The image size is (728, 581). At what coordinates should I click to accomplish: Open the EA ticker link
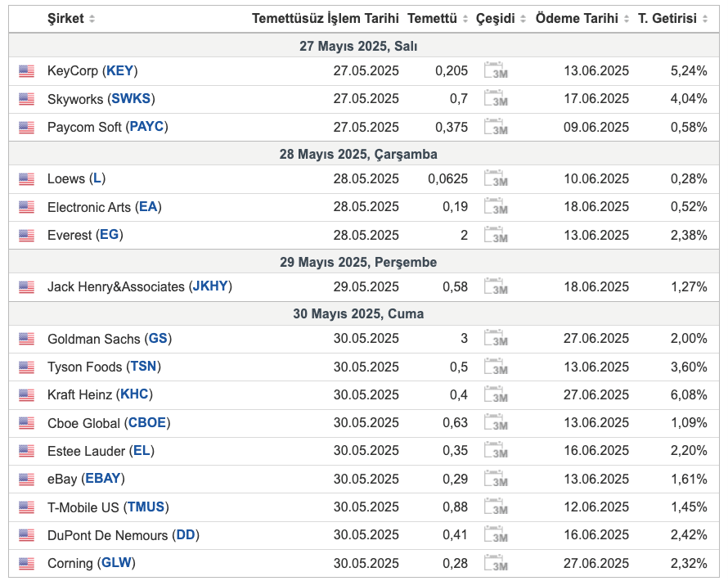pyautogui.click(x=148, y=207)
